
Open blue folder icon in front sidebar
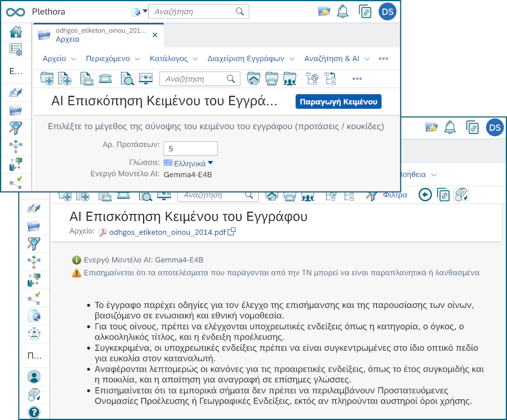(16, 110)
